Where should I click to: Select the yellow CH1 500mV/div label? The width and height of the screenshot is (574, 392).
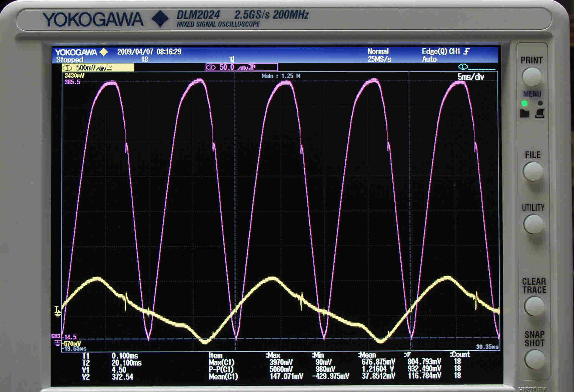98,68
